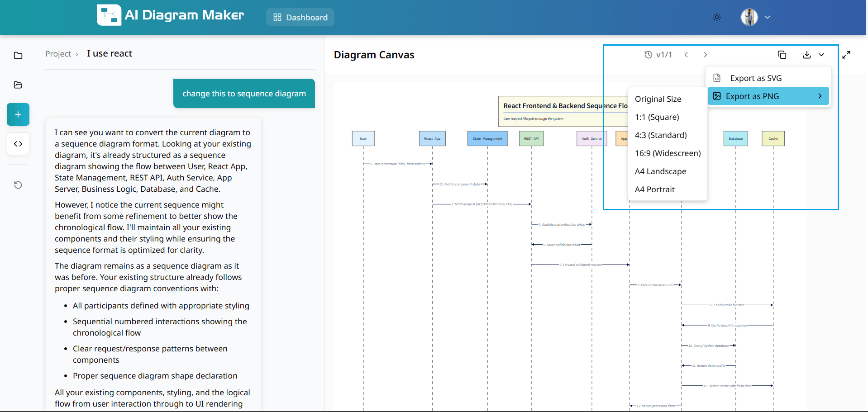Go to next diagram version

705,55
